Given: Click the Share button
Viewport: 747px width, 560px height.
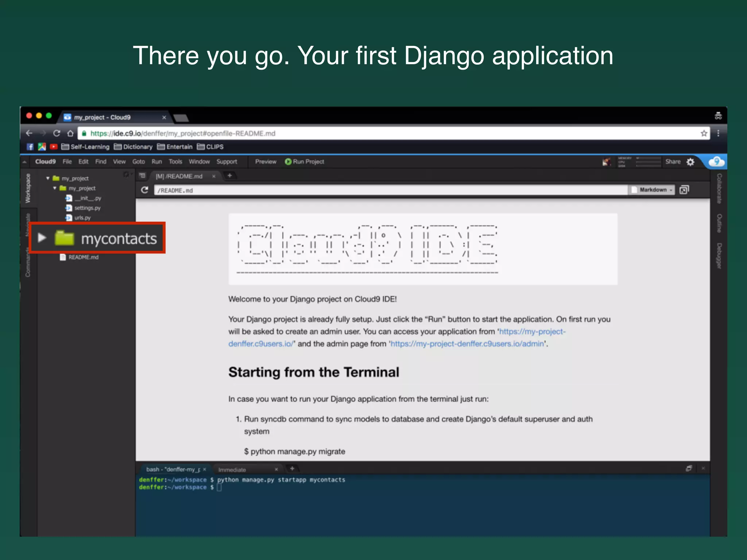Looking at the screenshot, I should (673, 162).
